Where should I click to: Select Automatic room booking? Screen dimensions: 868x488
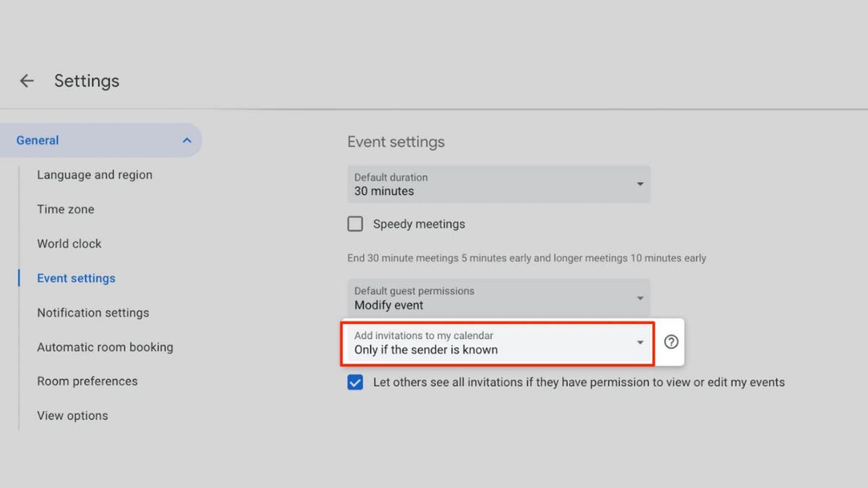click(x=105, y=347)
